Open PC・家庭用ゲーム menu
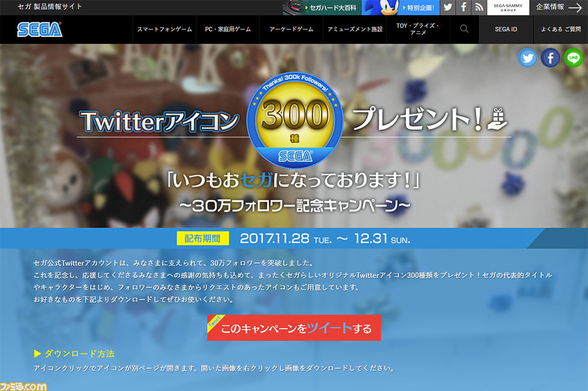 228,29
